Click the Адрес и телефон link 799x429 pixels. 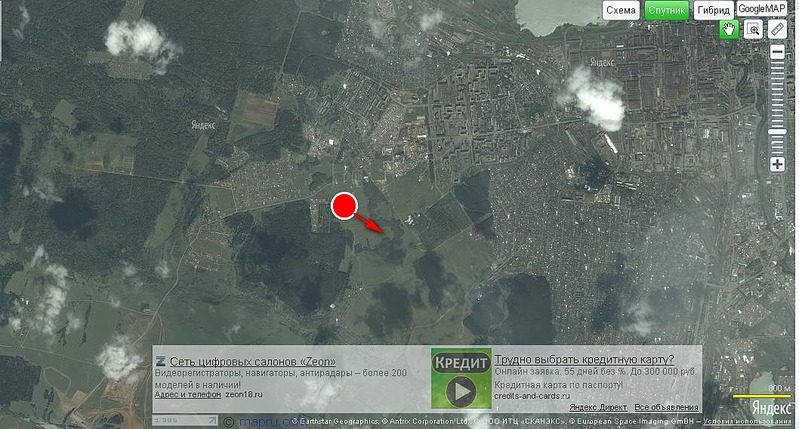(x=188, y=395)
